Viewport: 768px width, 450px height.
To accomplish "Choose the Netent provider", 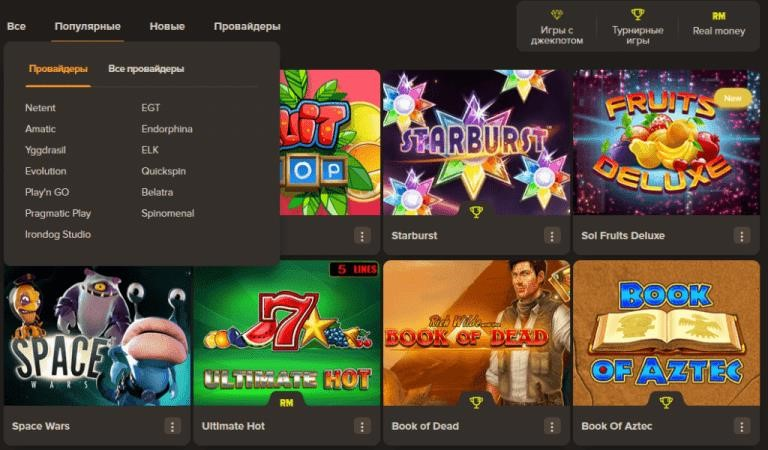I will [40, 108].
